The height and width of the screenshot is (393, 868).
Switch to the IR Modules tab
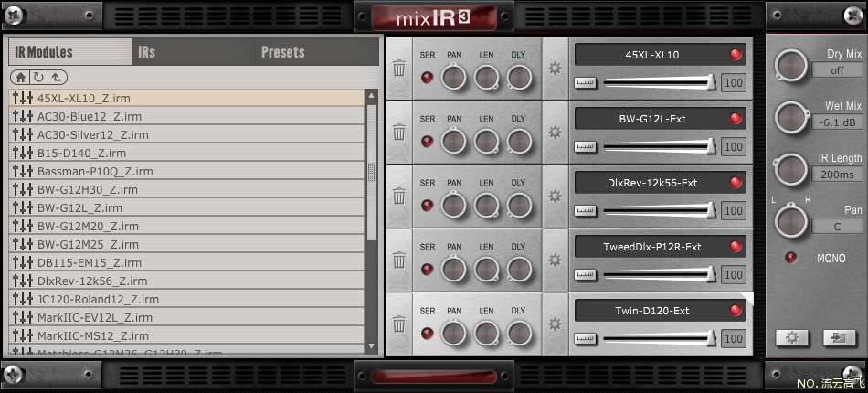pos(70,52)
